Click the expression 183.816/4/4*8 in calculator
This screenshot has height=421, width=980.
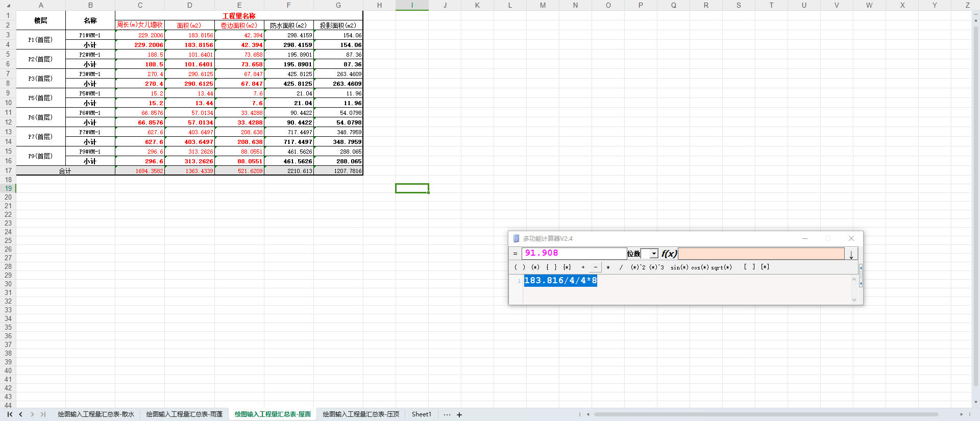[560, 281]
